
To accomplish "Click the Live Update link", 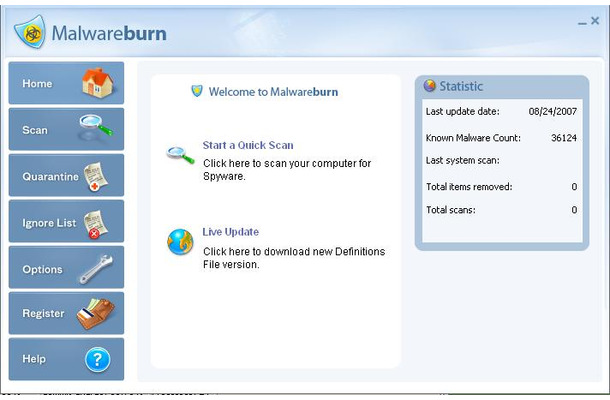I will coord(230,232).
